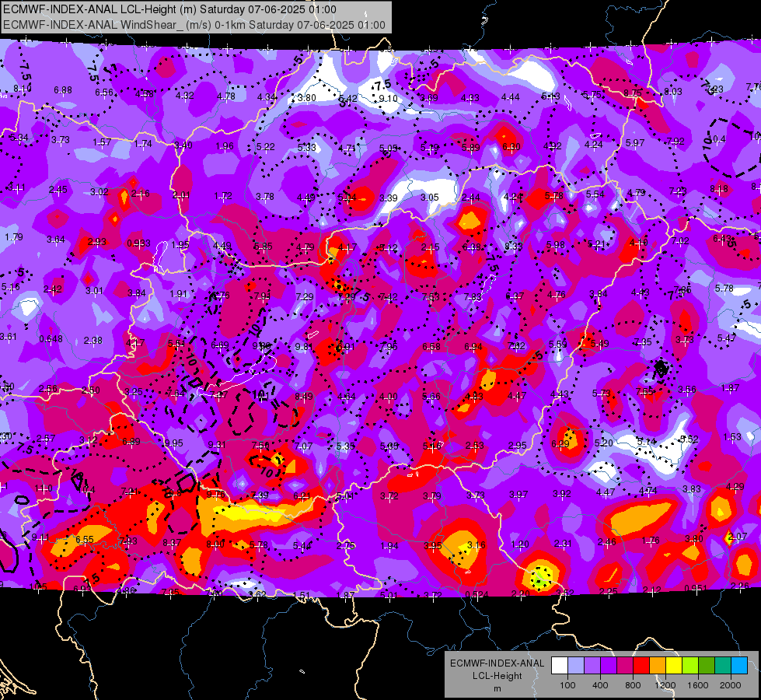761x700 pixels.
Task: Click the wind shear value 8.75
Action: (x=634, y=93)
